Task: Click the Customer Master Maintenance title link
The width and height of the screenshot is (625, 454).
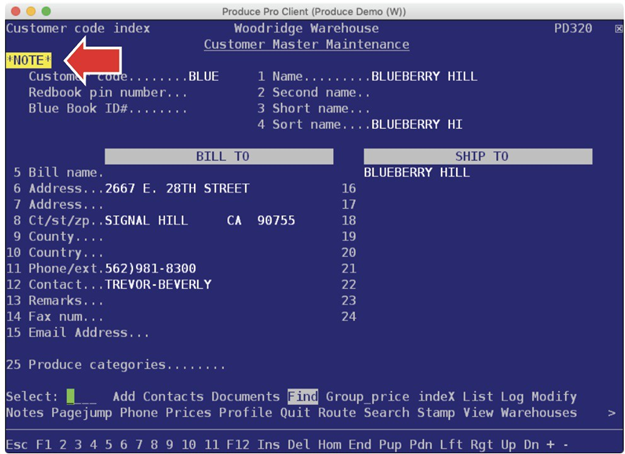Action: [x=307, y=44]
